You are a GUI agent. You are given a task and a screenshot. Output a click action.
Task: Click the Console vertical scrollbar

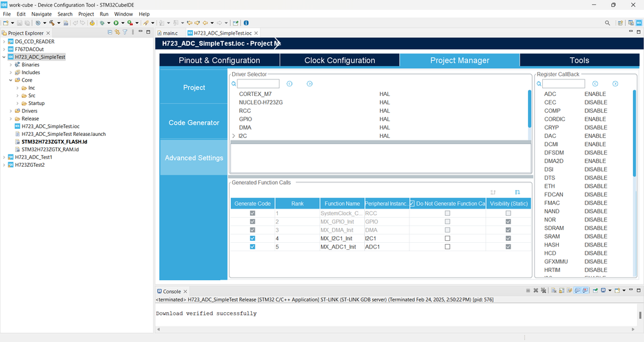(640, 315)
